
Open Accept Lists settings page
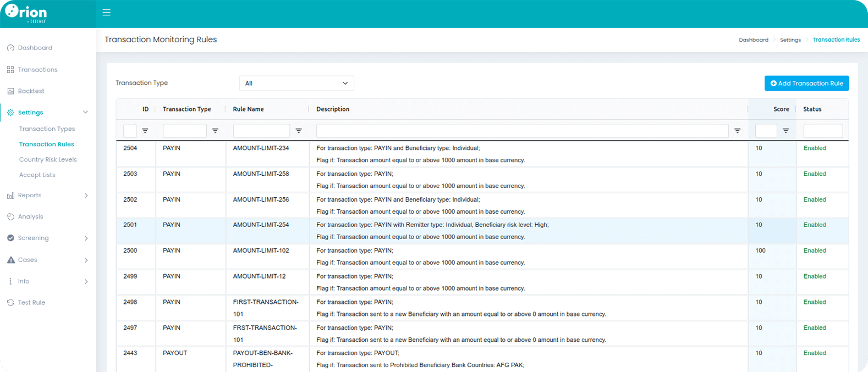[37, 175]
